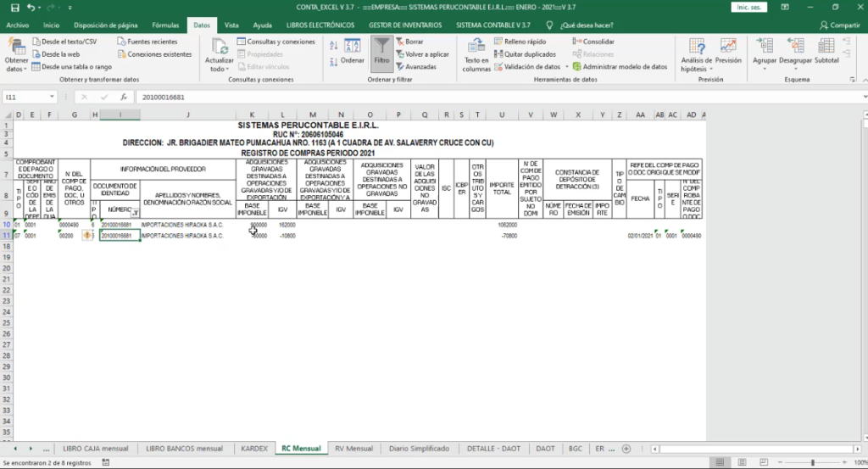The width and height of the screenshot is (868, 469).
Task: Select Desde el texto/CSV
Action: pos(64,42)
